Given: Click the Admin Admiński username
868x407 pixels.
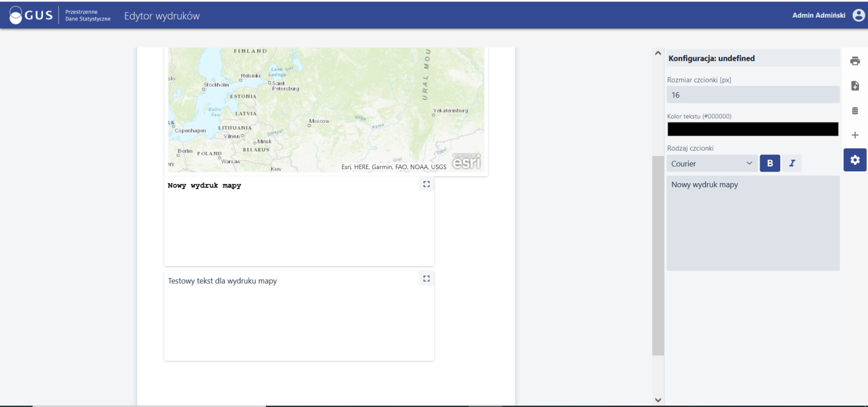Looking at the screenshot, I should [819, 16].
